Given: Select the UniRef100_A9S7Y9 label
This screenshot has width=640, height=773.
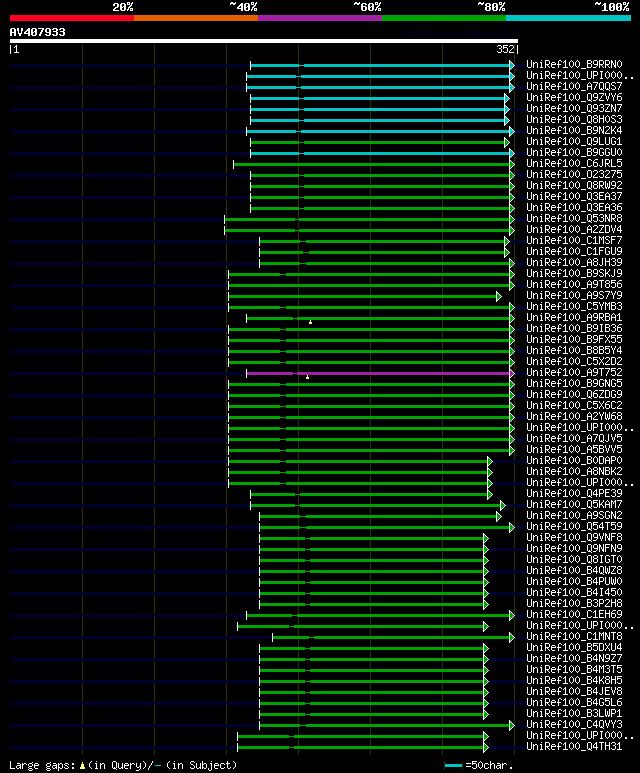Looking at the screenshot, I should click(574, 295).
